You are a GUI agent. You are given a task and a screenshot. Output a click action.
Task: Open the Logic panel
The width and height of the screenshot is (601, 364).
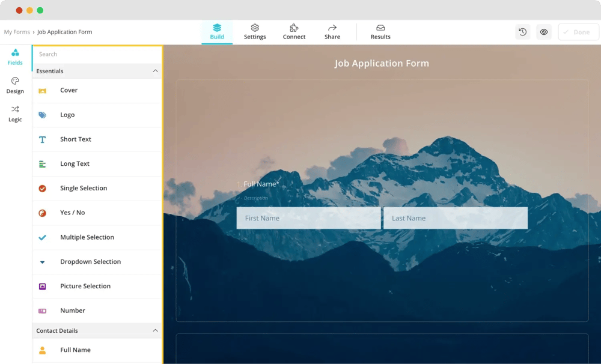15,114
